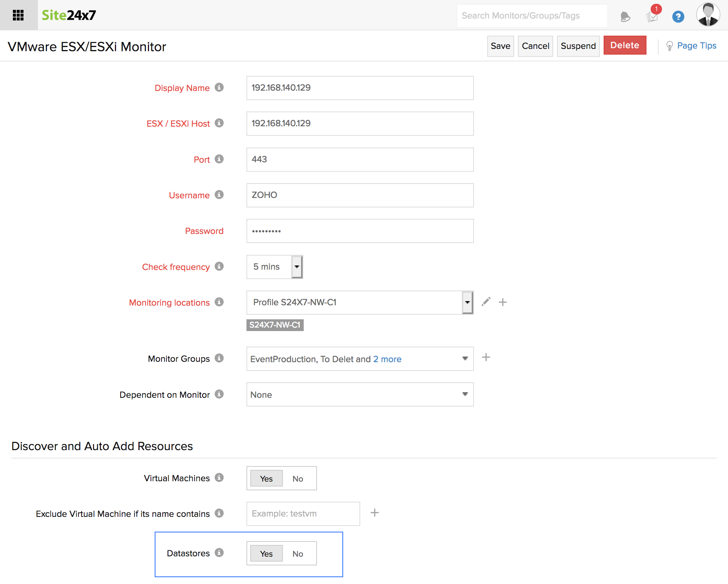Viewport: 728px width, 584px height.
Task: Click the Save button
Action: 500,46
